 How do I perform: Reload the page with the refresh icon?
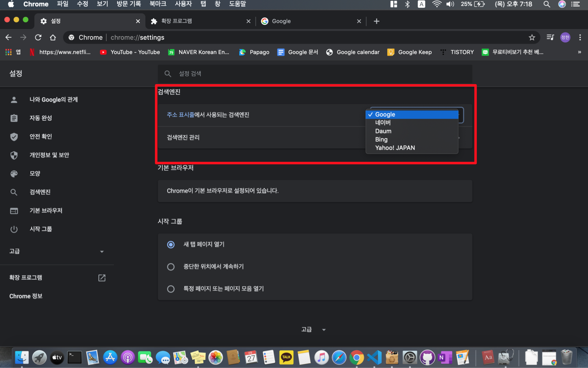pyautogui.click(x=38, y=37)
